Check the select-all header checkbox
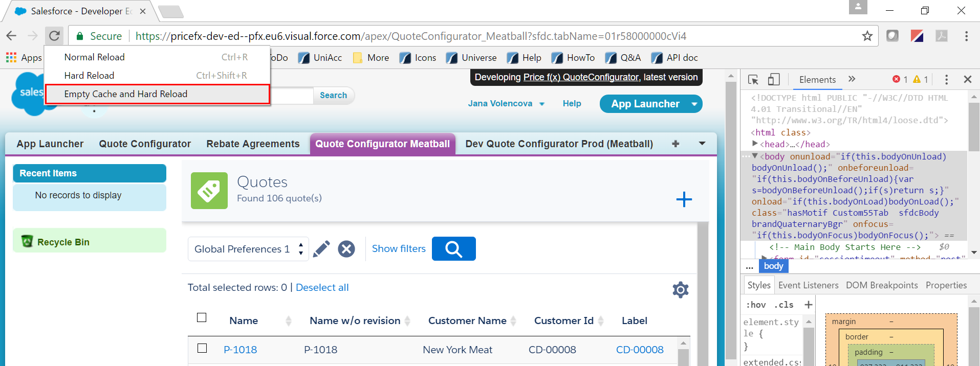This screenshot has height=366, width=980. pos(202,318)
